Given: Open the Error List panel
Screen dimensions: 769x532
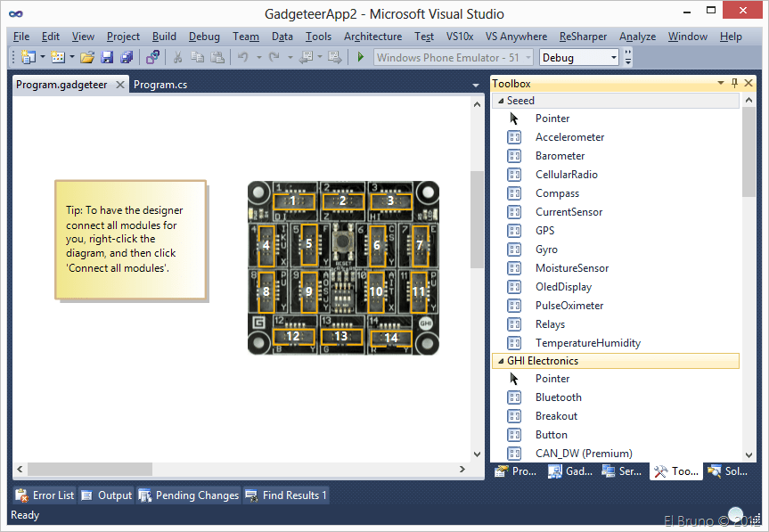Looking at the screenshot, I should (x=45, y=495).
